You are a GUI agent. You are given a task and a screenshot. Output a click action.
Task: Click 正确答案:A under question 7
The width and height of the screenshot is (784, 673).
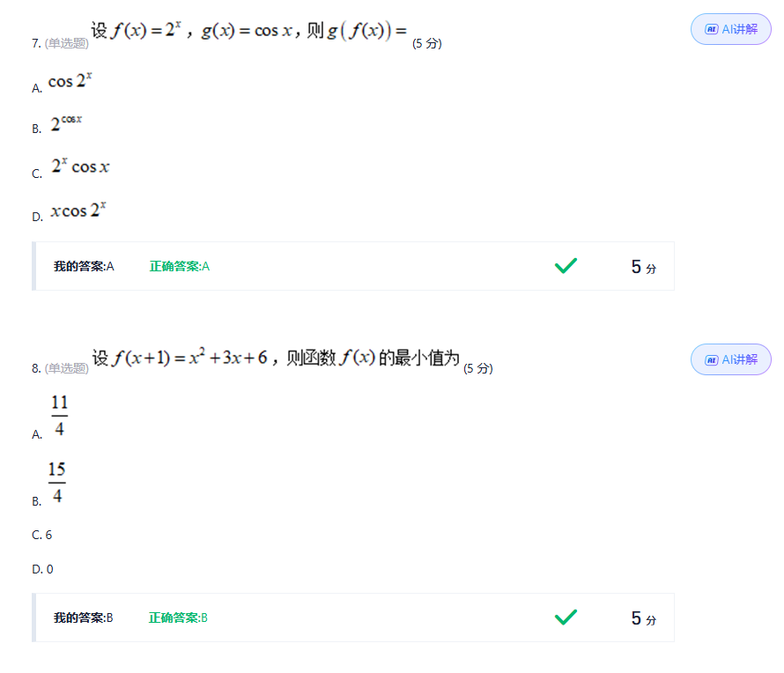pyautogui.click(x=180, y=266)
